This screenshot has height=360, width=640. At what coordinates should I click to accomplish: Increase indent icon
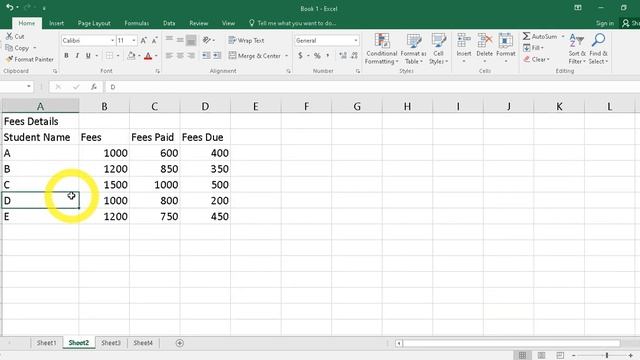[x=217, y=56]
